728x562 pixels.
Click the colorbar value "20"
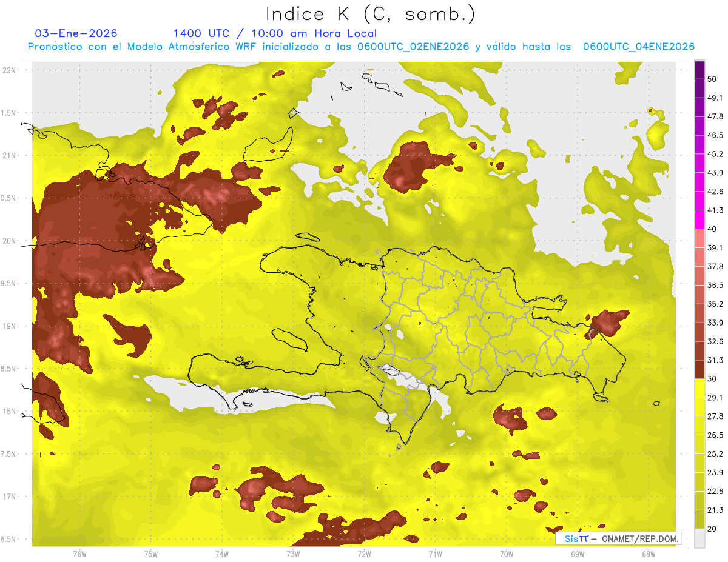(x=712, y=529)
